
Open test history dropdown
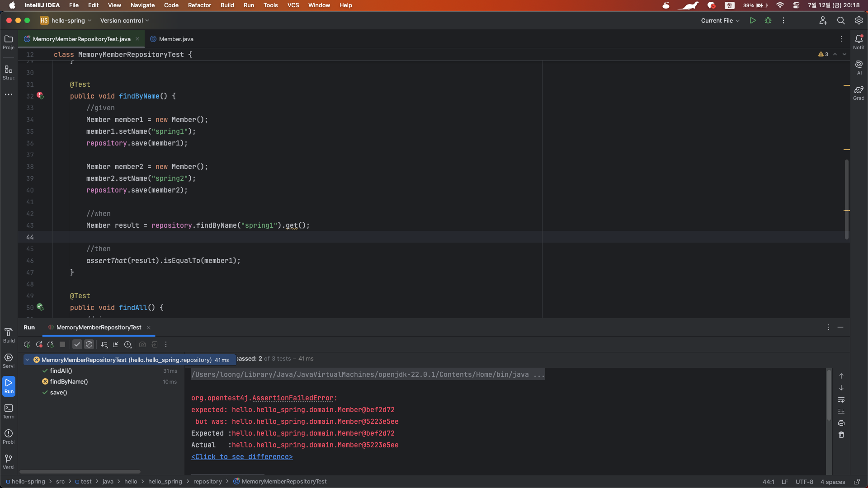(x=128, y=344)
